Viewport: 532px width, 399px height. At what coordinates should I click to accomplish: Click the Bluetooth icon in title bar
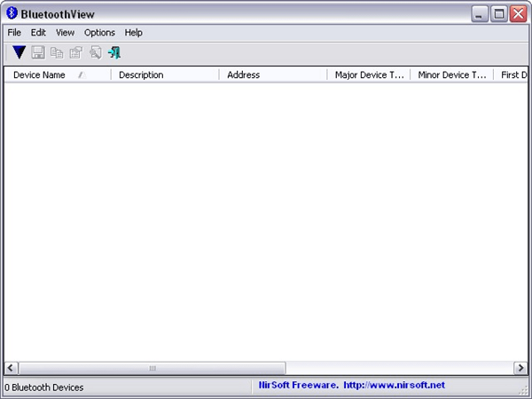12,13
